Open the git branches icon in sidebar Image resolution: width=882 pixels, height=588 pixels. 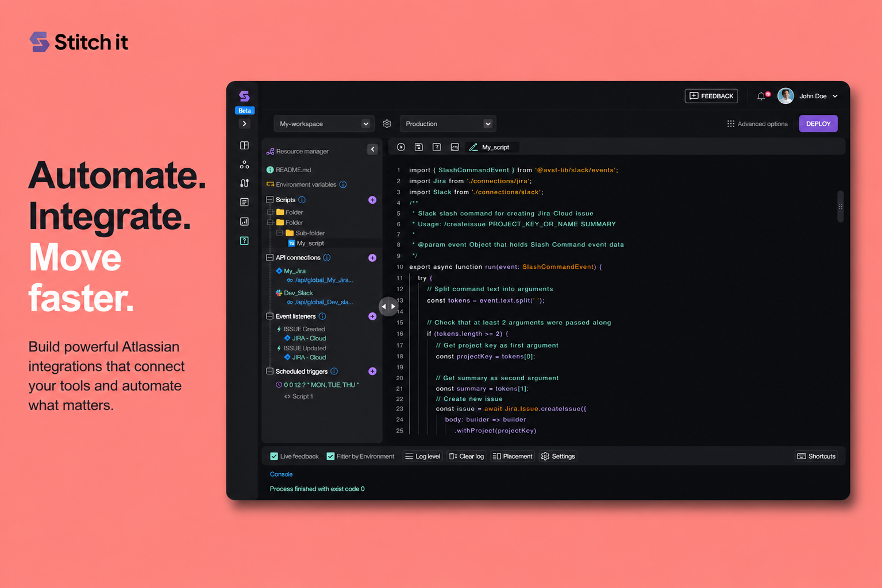click(x=244, y=183)
